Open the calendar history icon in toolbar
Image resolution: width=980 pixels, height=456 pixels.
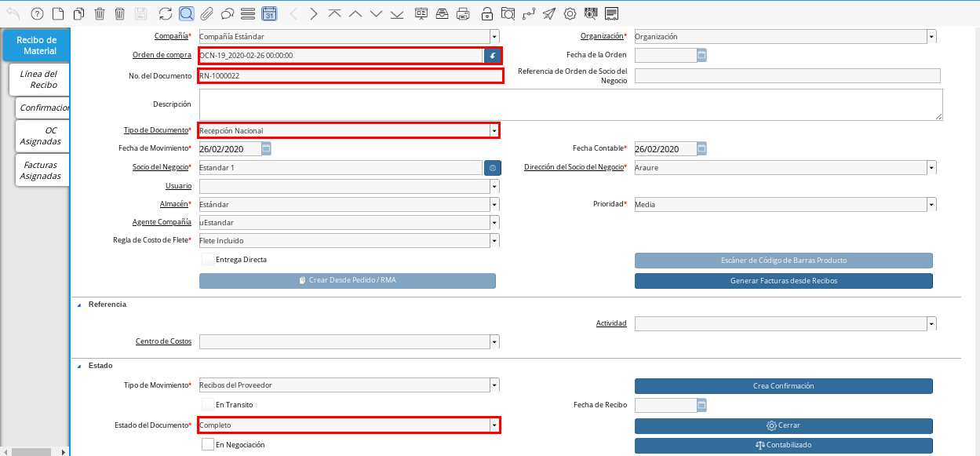269,13
